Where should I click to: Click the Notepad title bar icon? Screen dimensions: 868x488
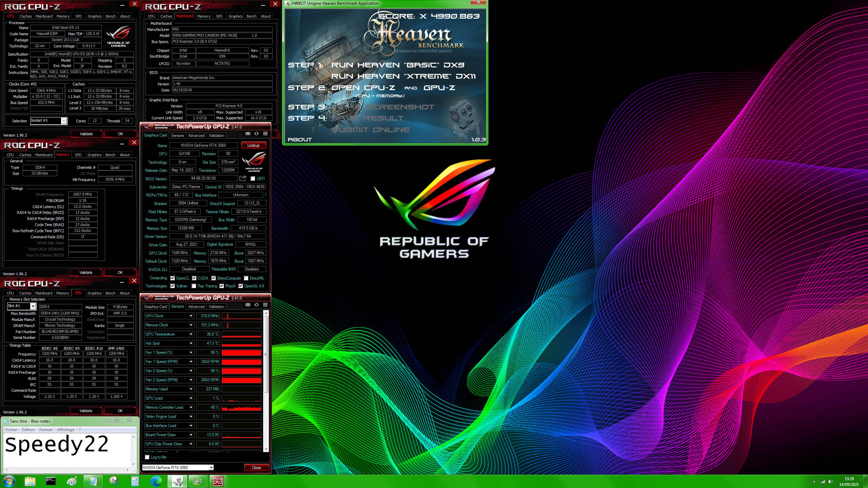pos(6,421)
